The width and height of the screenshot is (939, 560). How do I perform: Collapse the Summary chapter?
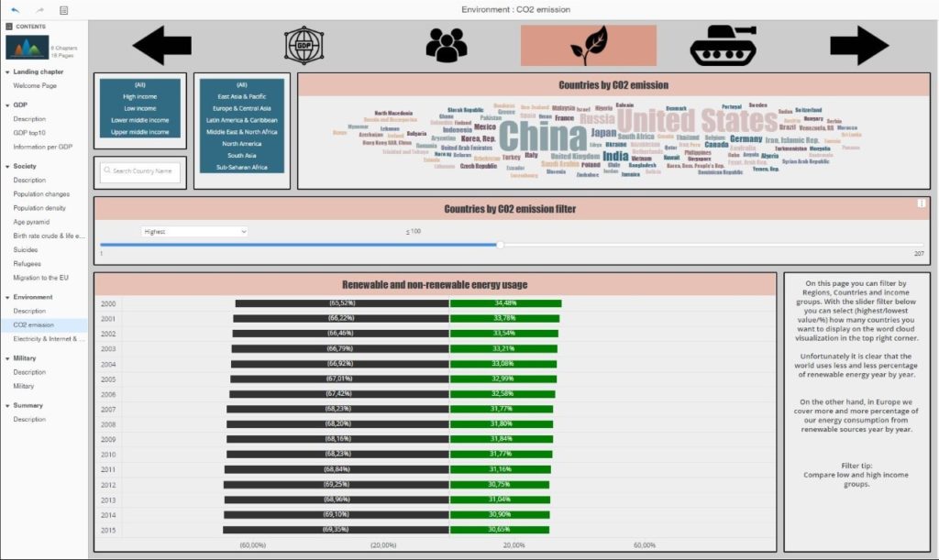[x=7, y=406]
